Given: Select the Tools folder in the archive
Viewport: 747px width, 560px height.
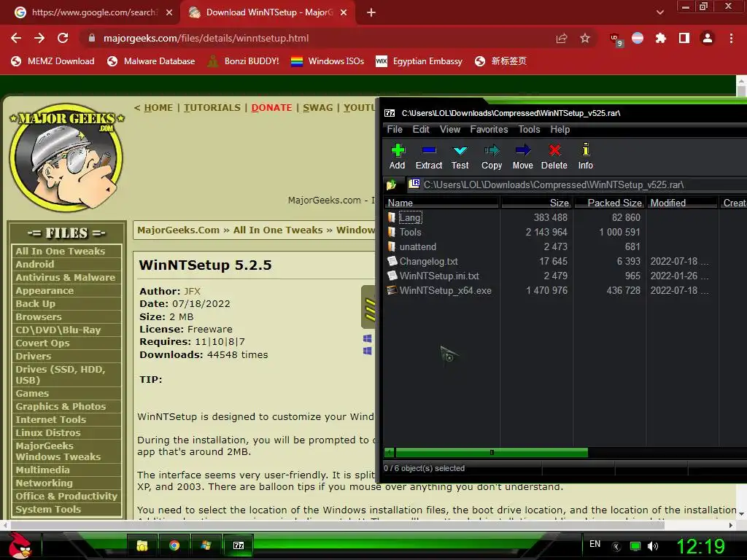Looking at the screenshot, I should (x=410, y=232).
